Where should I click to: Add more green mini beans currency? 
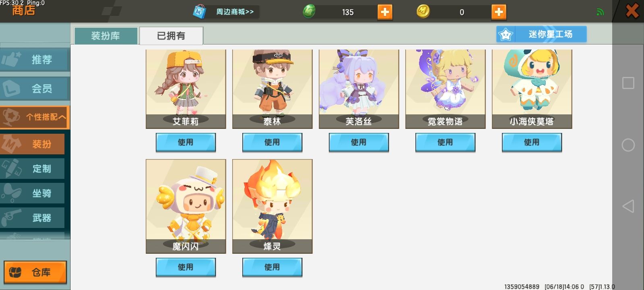click(385, 12)
